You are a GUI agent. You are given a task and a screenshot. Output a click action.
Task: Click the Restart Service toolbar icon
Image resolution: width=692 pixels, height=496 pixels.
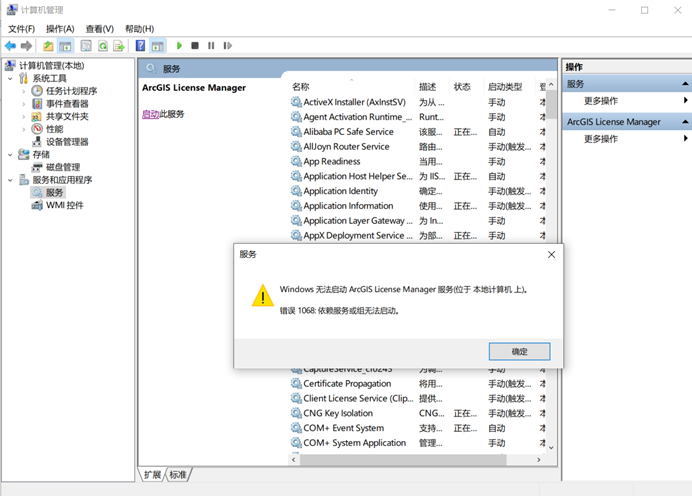[x=228, y=46]
